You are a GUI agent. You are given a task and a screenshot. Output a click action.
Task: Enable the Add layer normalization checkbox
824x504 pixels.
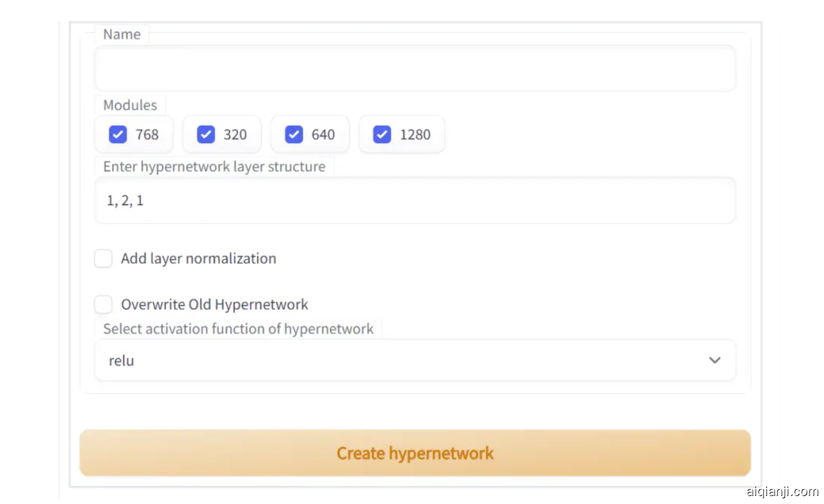click(x=103, y=259)
